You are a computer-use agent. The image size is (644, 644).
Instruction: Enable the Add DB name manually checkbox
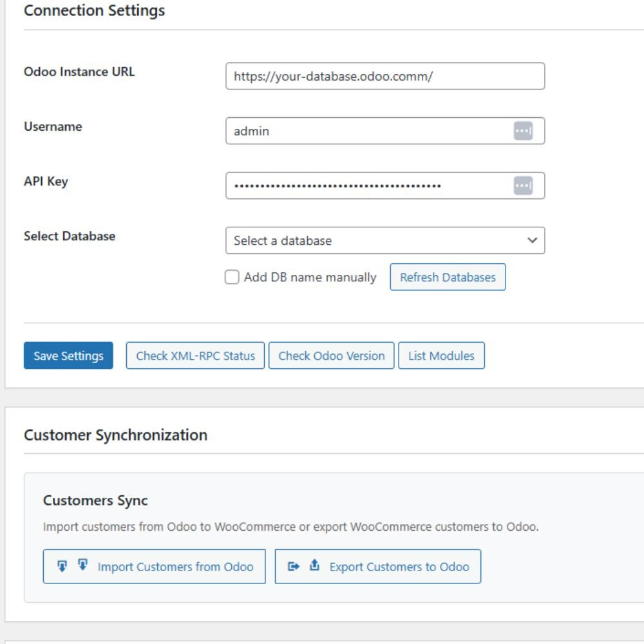[232, 278]
